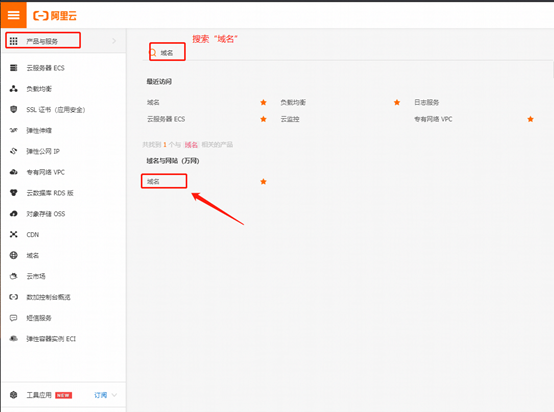Open 域名 globe item in sidebar
Image resolution: width=554 pixels, height=412 pixels.
click(x=64, y=255)
